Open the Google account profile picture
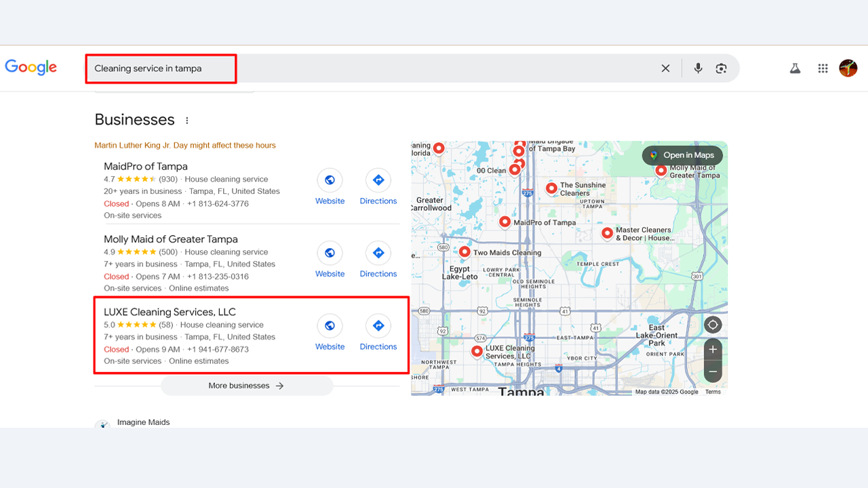 (x=848, y=68)
